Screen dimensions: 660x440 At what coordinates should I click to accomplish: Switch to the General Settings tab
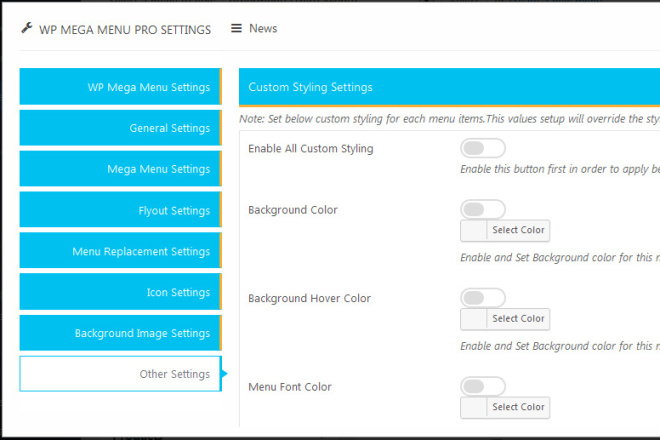pyautogui.click(x=120, y=128)
